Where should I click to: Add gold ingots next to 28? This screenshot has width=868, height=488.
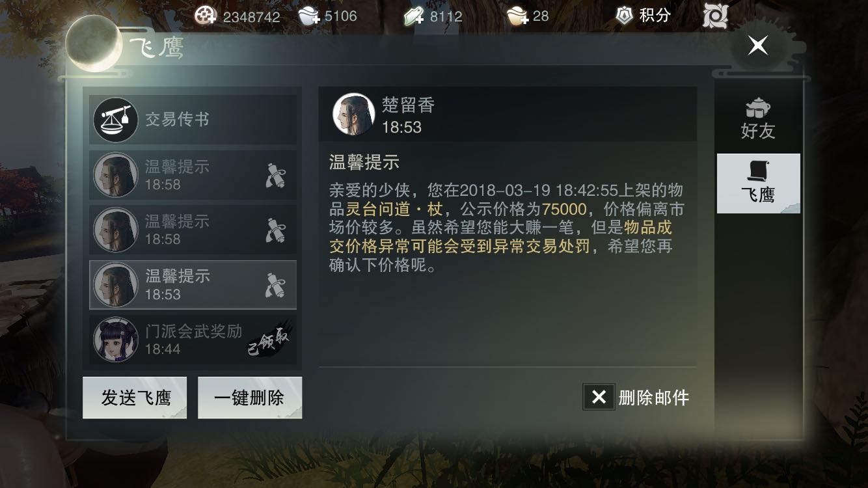[518, 16]
